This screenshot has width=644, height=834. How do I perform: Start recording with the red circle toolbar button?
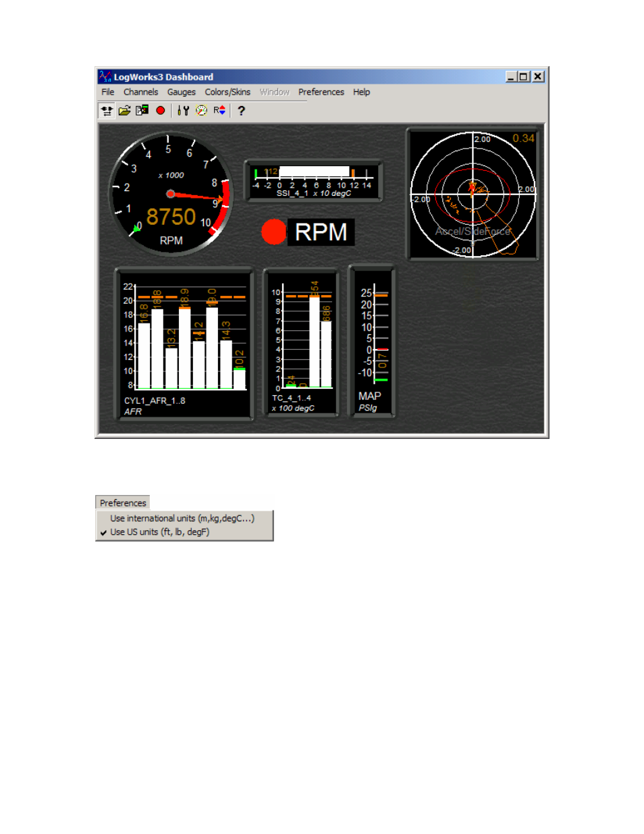pos(161,111)
